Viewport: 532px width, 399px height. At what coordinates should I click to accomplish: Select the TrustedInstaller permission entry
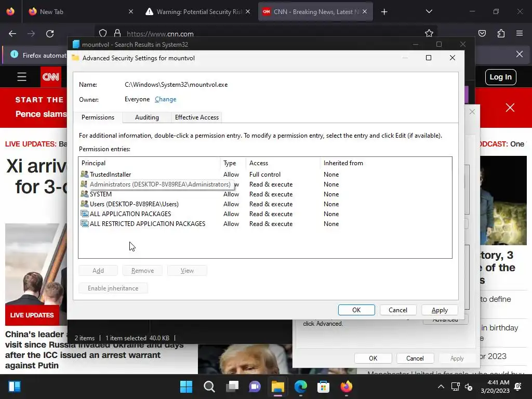(264, 175)
